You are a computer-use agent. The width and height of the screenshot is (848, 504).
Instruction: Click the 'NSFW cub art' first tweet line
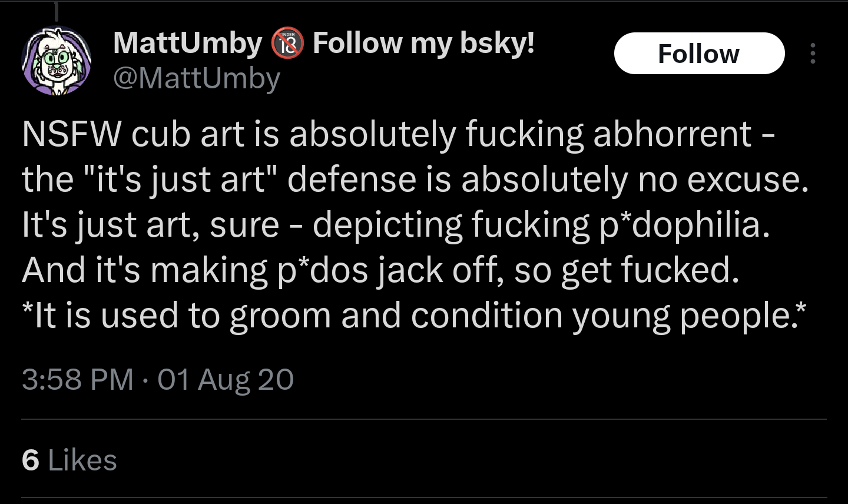click(x=398, y=134)
